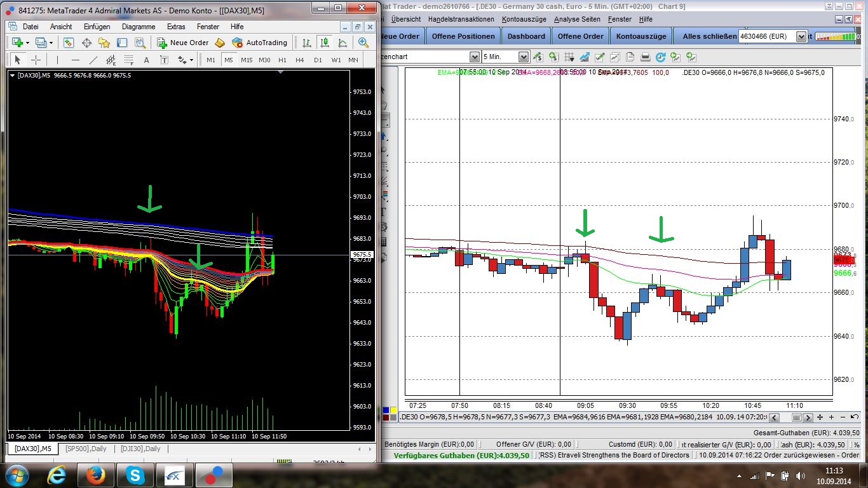The height and width of the screenshot is (488, 868).
Task: Switch MetaTrader chart to line chart
Action: pos(342,43)
